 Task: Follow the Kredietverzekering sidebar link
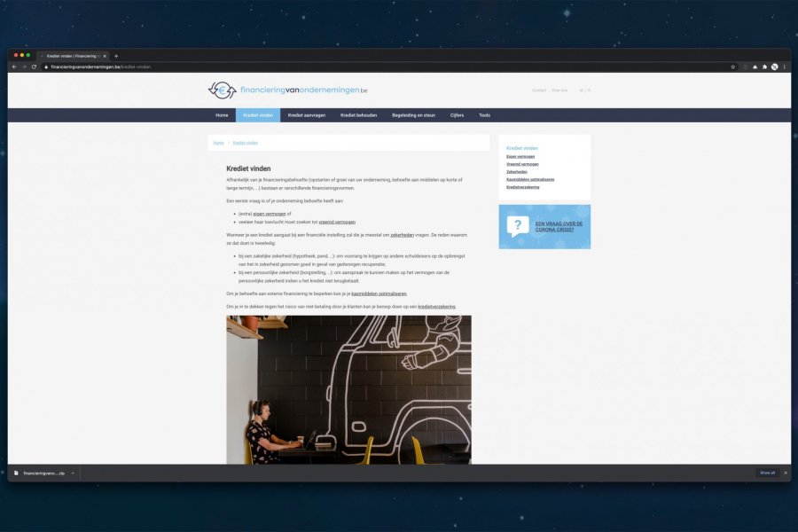click(523, 187)
